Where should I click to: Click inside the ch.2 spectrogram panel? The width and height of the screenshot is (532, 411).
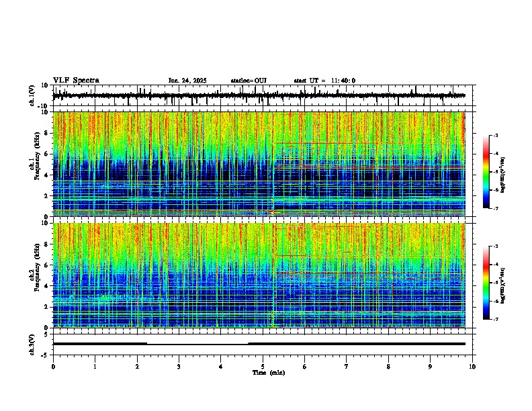click(x=259, y=275)
